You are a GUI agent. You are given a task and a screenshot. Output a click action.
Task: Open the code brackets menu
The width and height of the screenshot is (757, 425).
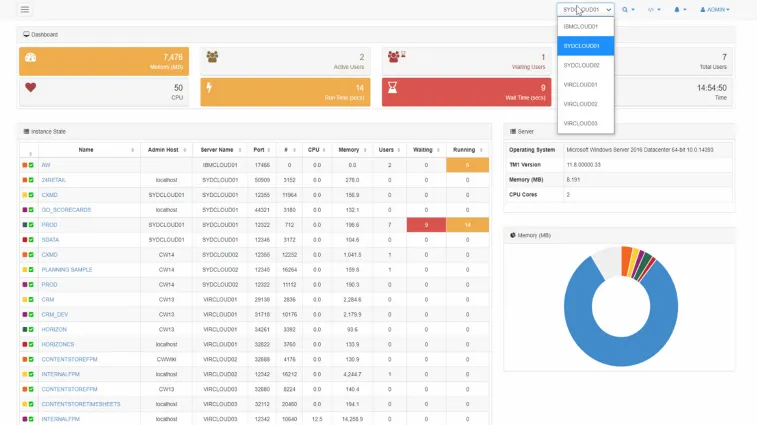[654, 10]
